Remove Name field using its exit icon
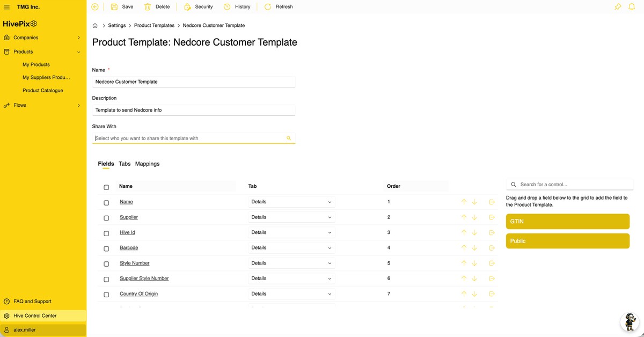The image size is (644, 337). pos(492,202)
